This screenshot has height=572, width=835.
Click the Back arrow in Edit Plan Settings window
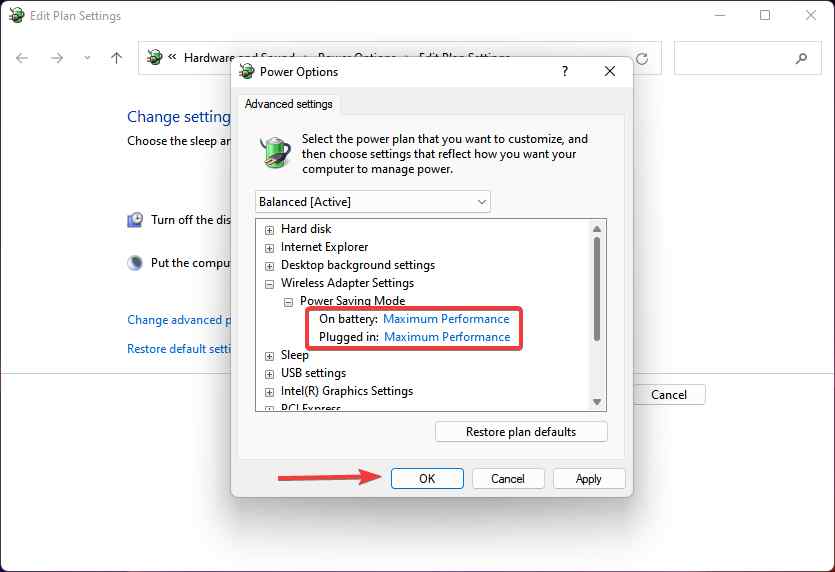pyautogui.click(x=22, y=58)
